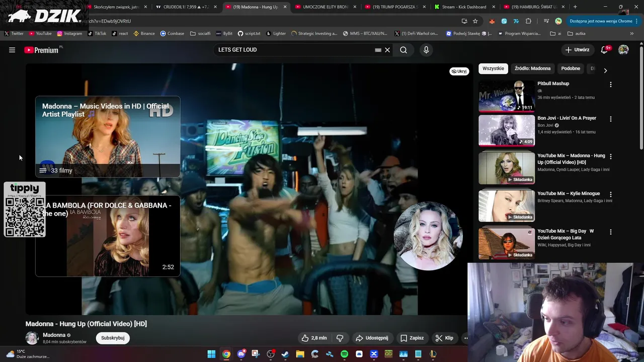
Task: Open options for Pitbull Mashup video
Action: pyautogui.click(x=611, y=84)
